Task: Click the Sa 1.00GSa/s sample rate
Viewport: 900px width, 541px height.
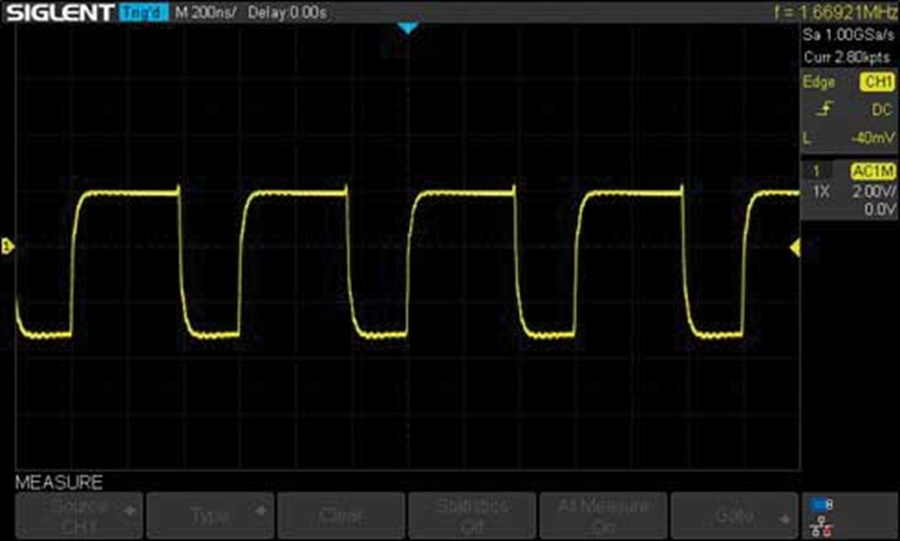Action: pos(848,35)
